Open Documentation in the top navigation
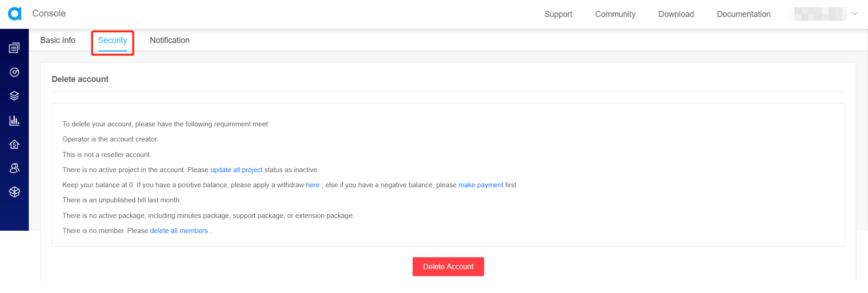This screenshot has height=293, width=868. pyautogui.click(x=743, y=14)
